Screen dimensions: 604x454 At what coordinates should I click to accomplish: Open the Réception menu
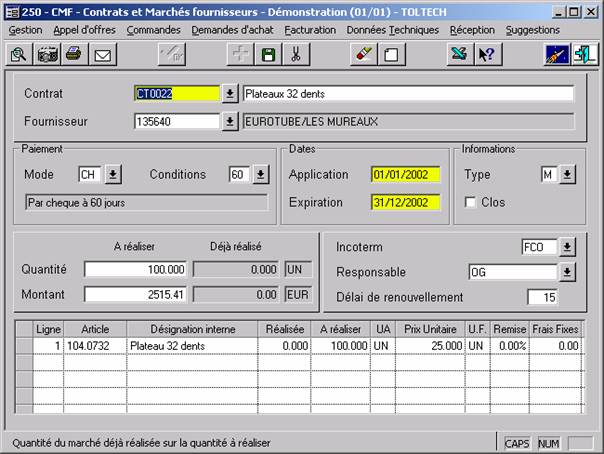pyautogui.click(x=472, y=30)
